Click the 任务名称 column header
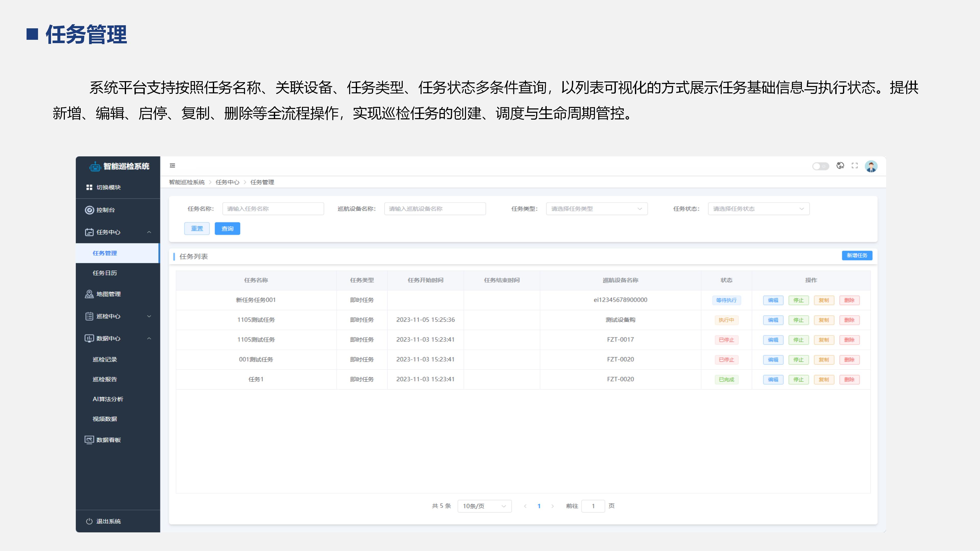The image size is (980, 551). pos(256,280)
